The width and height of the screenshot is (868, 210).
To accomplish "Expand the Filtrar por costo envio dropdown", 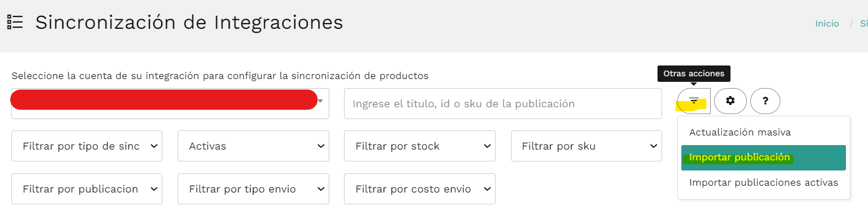I will pyautogui.click(x=420, y=189).
